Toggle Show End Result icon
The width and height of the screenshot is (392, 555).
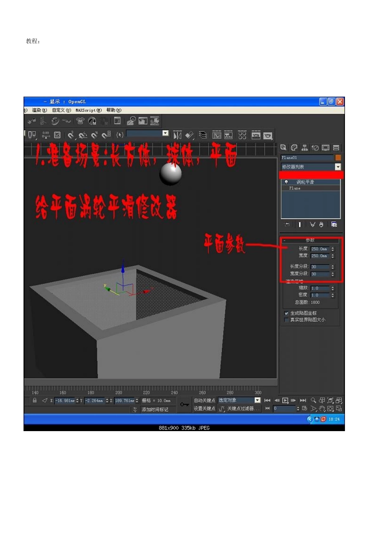point(300,224)
